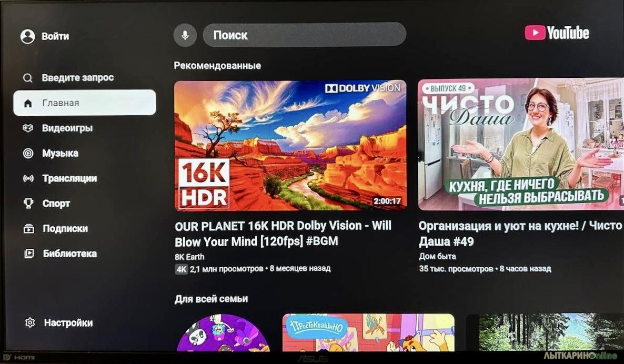This screenshot has width=624, height=364.
Task: Click the Трансляции live broadcast icon
Action: click(28, 178)
